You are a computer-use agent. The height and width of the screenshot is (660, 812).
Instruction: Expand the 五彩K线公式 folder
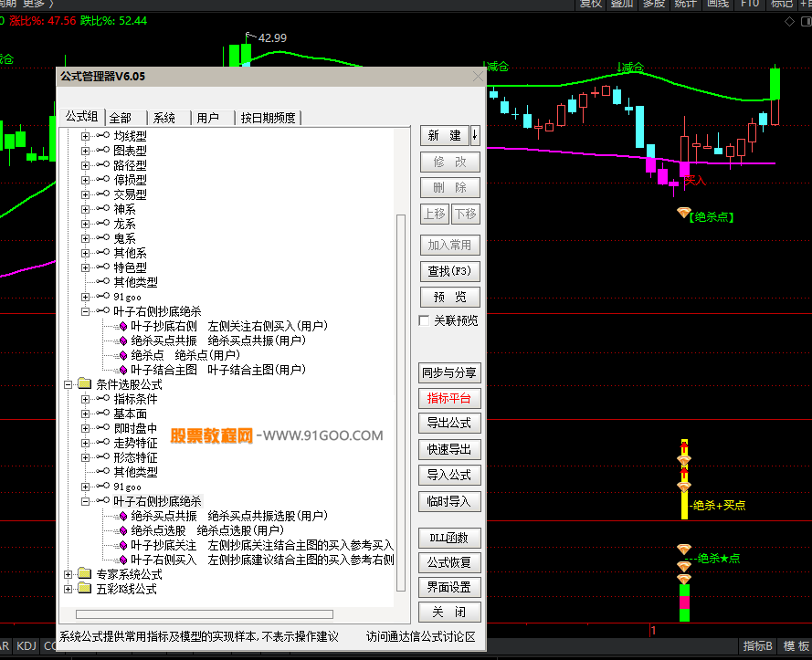68,589
